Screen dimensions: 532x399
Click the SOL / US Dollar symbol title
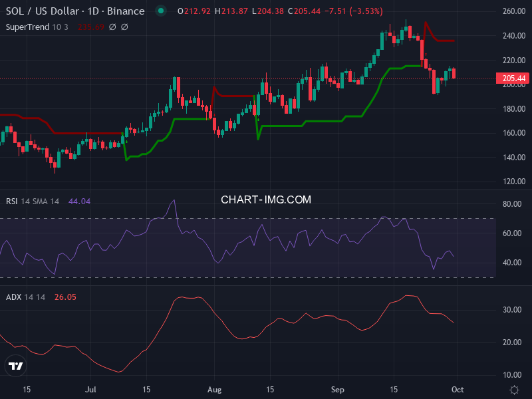74,11
